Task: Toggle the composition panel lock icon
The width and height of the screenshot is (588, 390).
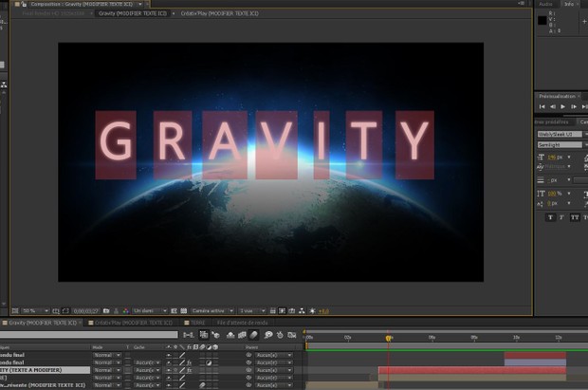Action: (x=24, y=4)
